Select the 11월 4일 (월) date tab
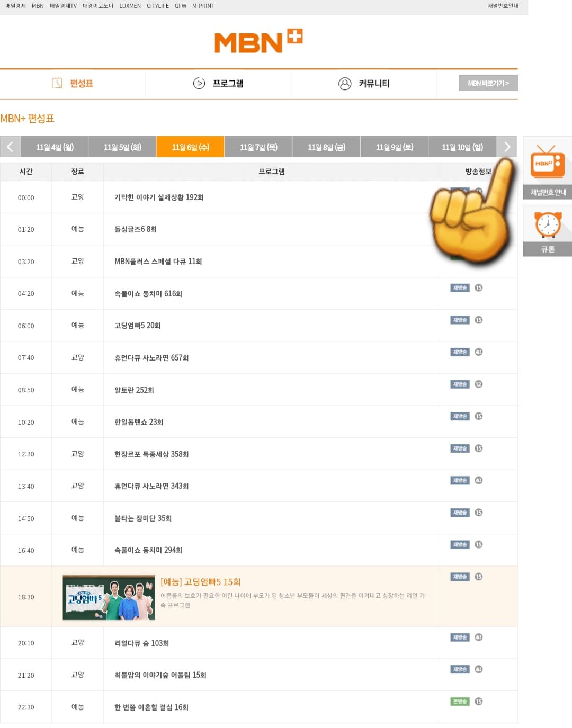The height and width of the screenshot is (728, 572). coord(54,147)
